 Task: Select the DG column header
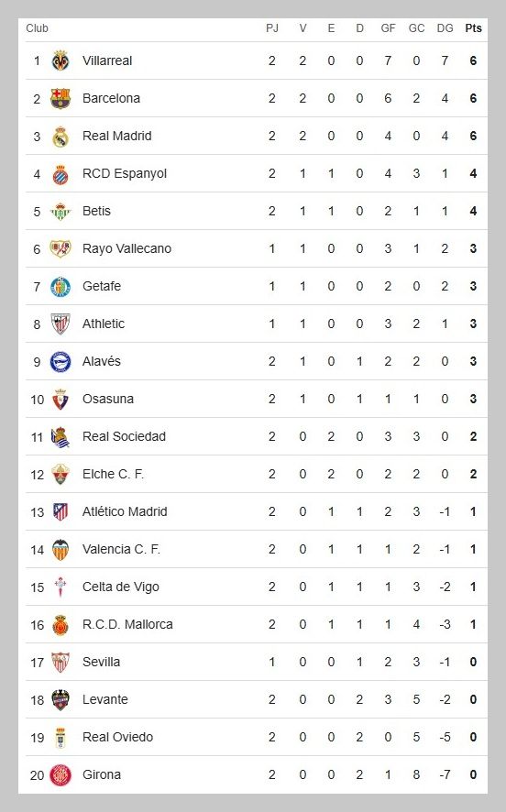[445, 28]
